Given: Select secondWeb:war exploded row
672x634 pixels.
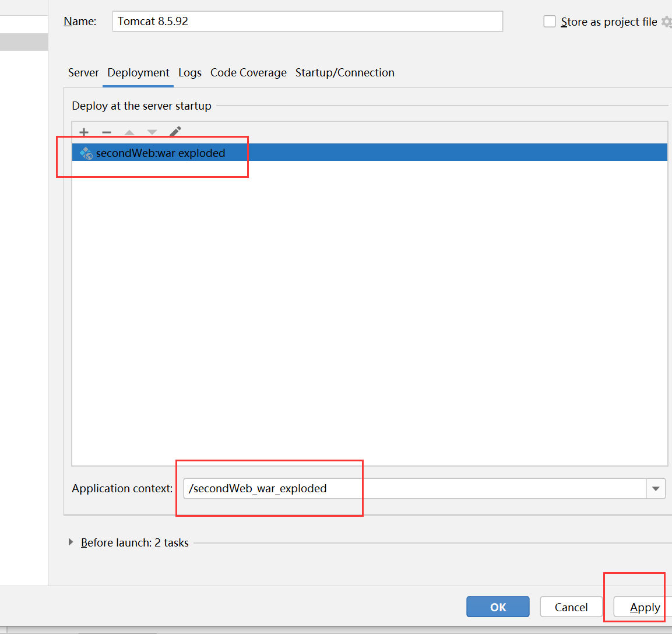Looking at the screenshot, I should click(370, 153).
